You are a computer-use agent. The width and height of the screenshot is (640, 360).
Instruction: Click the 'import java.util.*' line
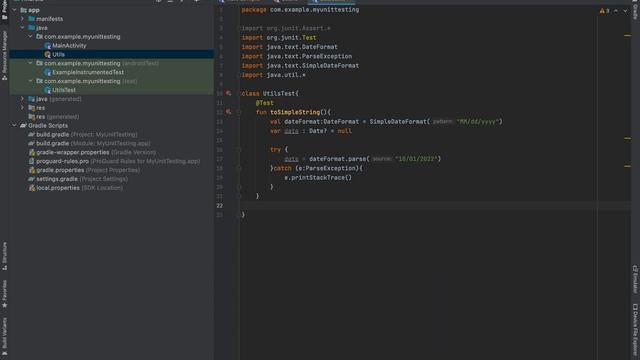[273, 75]
